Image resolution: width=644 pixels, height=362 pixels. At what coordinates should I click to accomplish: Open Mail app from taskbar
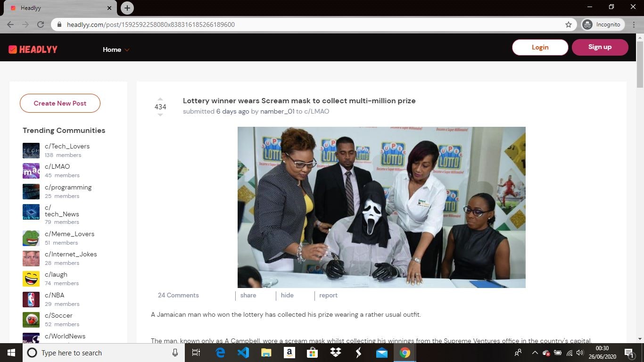pyautogui.click(x=382, y=353)
